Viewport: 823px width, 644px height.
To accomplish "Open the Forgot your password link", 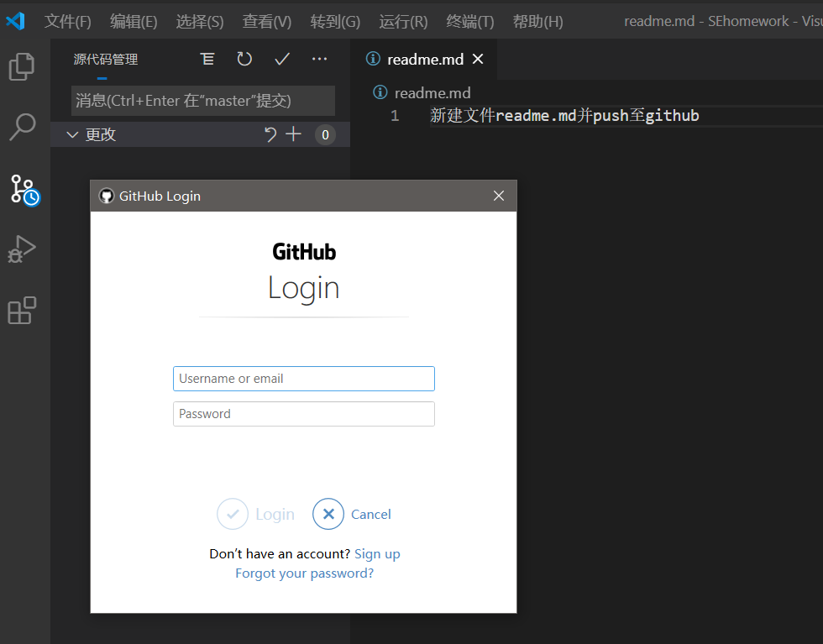I will [304, 573].
